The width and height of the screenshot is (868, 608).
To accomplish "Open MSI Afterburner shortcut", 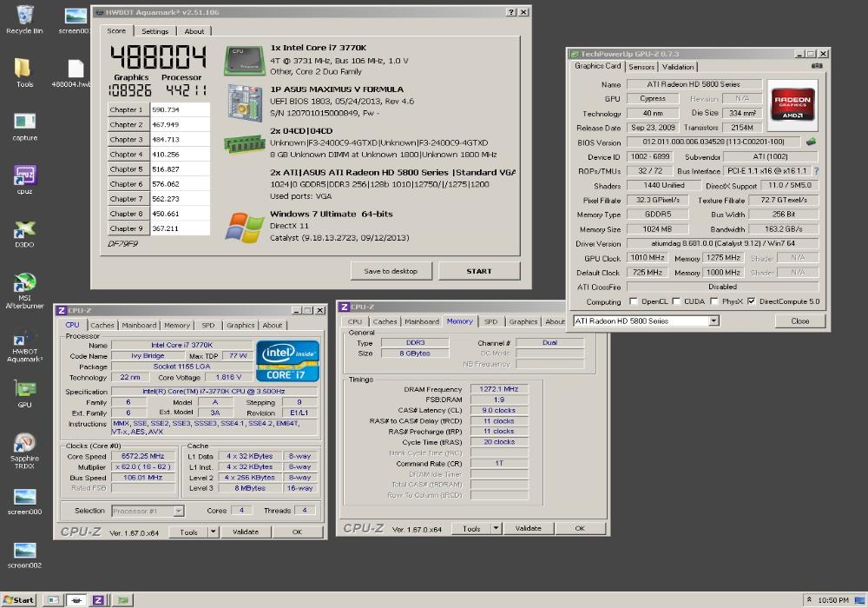I will [24, 291].
